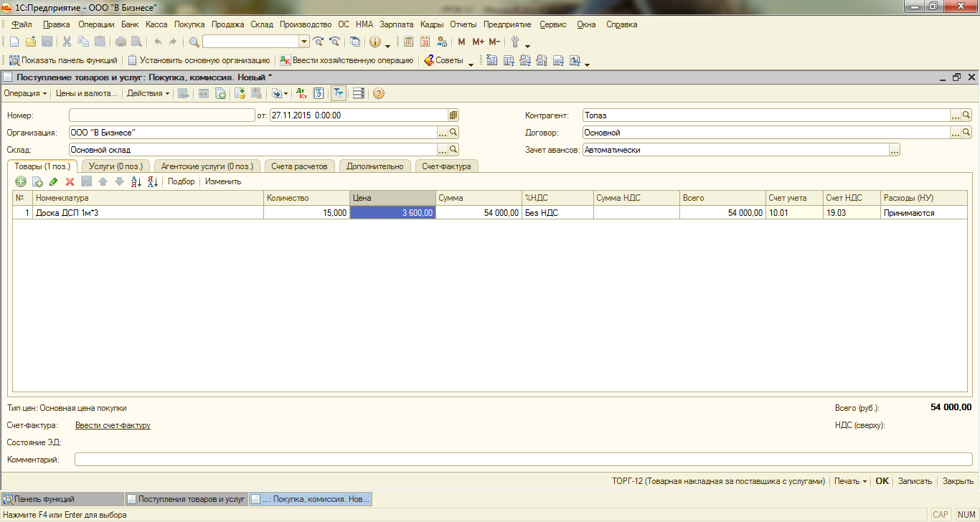
Task: Click the Подбор button
Action: pos(182,181)
